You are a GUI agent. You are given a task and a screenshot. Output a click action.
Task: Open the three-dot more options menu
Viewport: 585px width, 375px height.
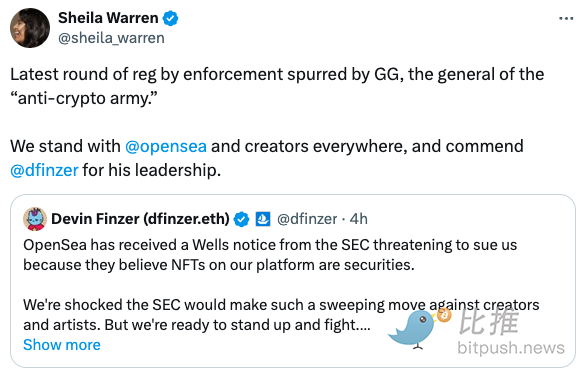tap(566, 18)
